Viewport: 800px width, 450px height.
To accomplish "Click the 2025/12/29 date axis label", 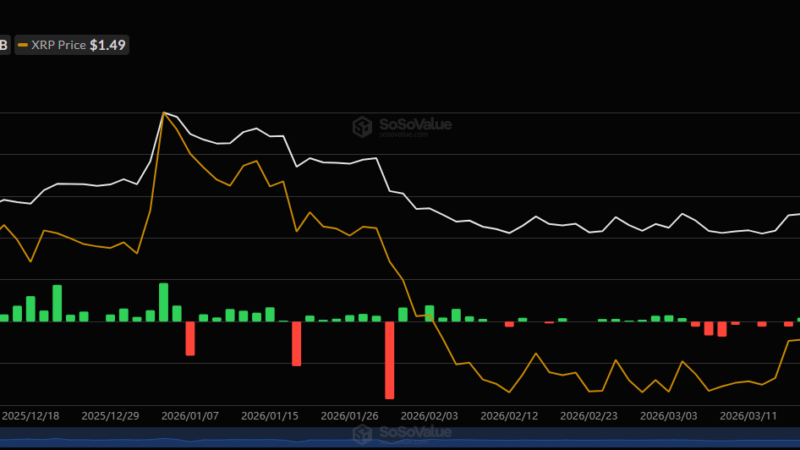I will click(x=110, y=416).
